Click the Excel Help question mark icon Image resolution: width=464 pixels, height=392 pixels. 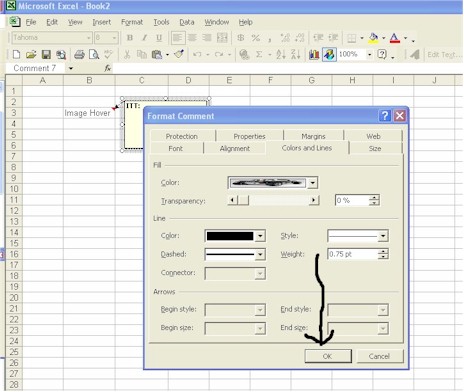382,54
